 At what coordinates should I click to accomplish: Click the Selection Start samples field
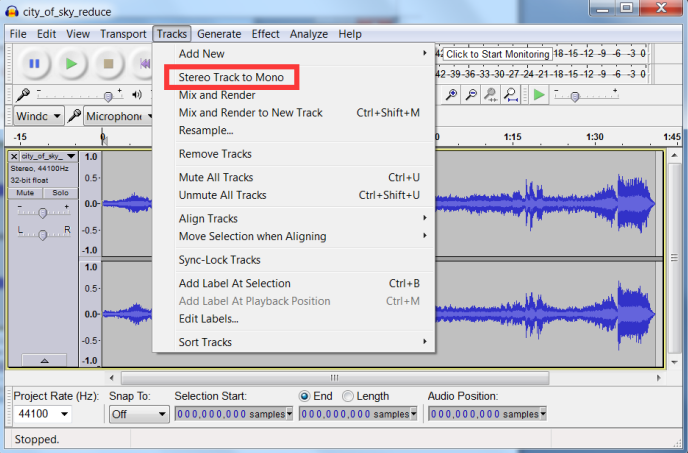228,414
